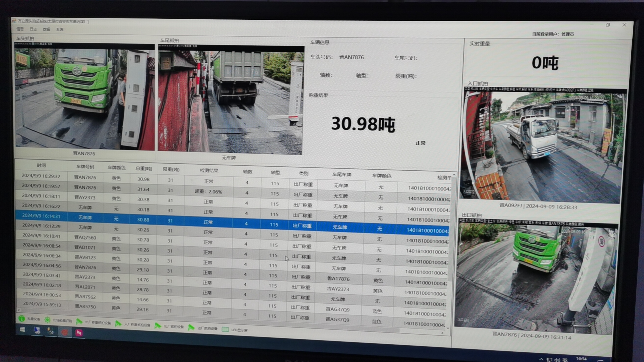
Task: Open the Windows Start menu
Action: click(x=22, y=330)
